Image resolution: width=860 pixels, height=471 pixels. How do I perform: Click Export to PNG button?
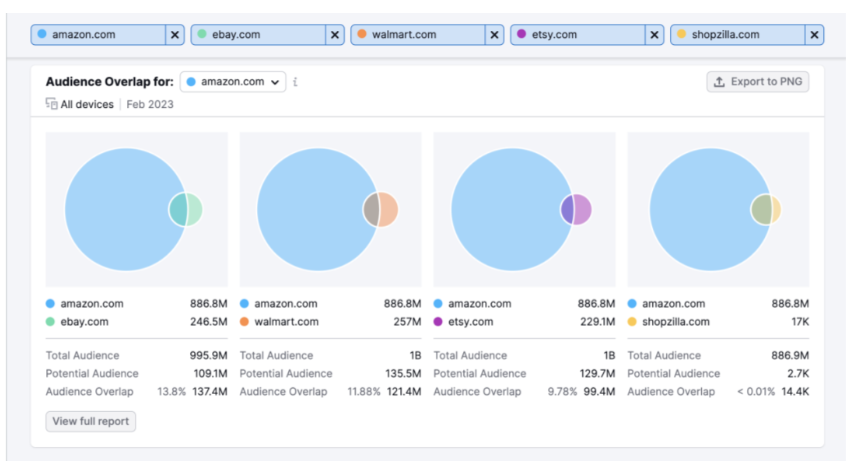757,82
